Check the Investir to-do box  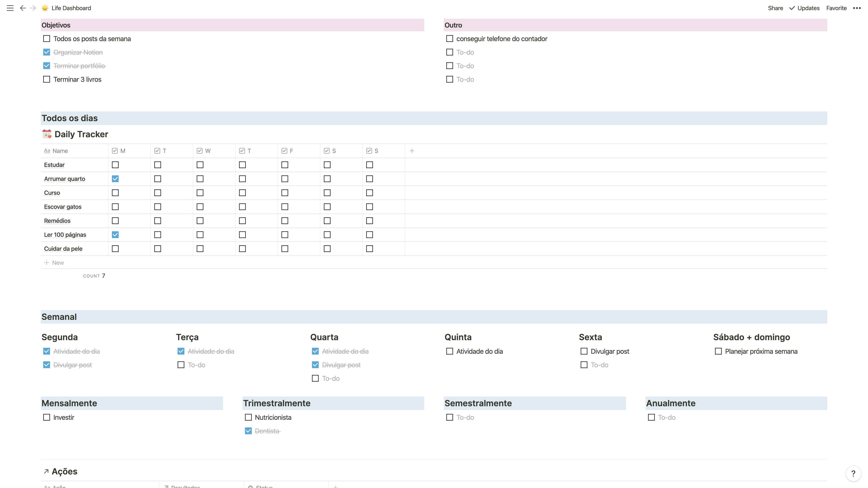46,417
